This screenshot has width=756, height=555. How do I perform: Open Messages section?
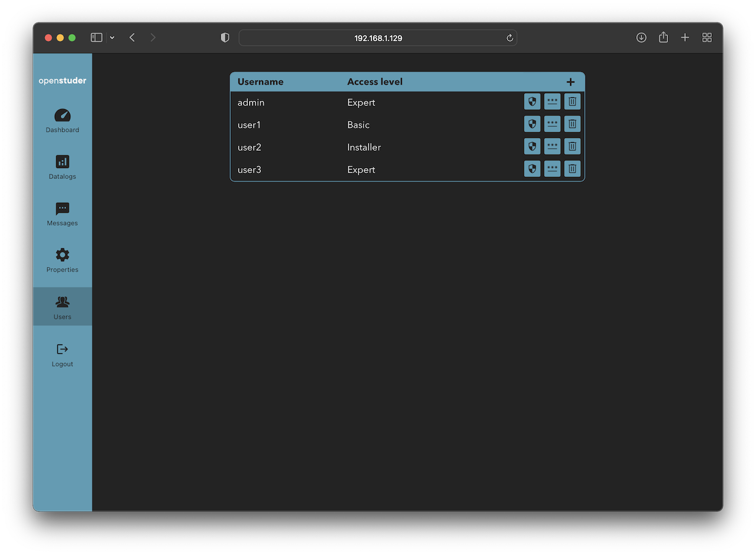click(63, 214)
